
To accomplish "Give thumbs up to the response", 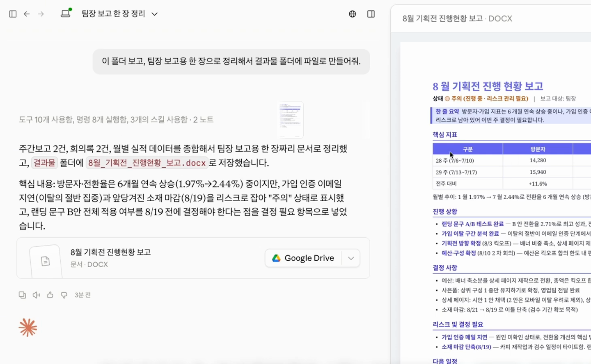I will (x=50, y=295).
